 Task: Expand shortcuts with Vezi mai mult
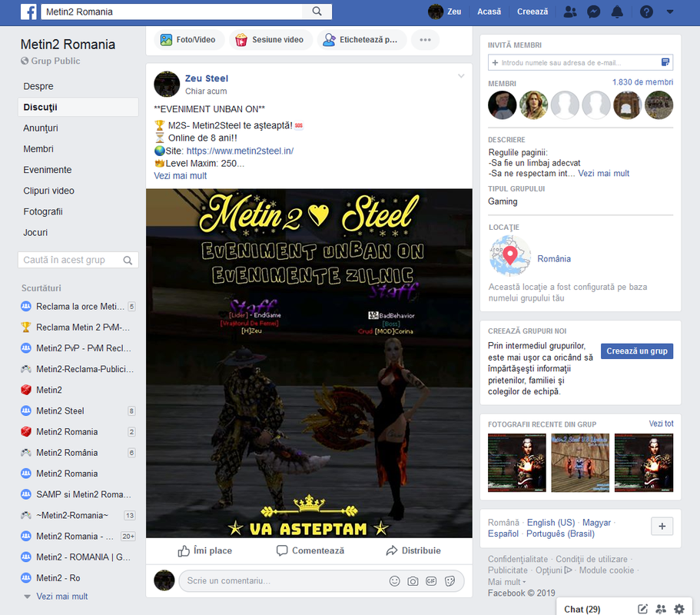[61, 597]
